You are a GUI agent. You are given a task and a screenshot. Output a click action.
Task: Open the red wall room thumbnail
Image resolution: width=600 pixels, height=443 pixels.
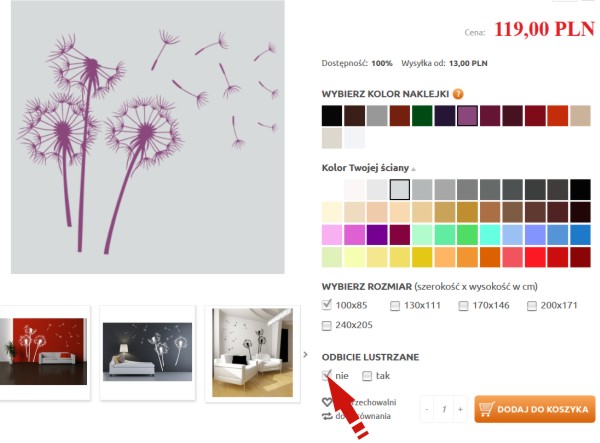point(43,352)
